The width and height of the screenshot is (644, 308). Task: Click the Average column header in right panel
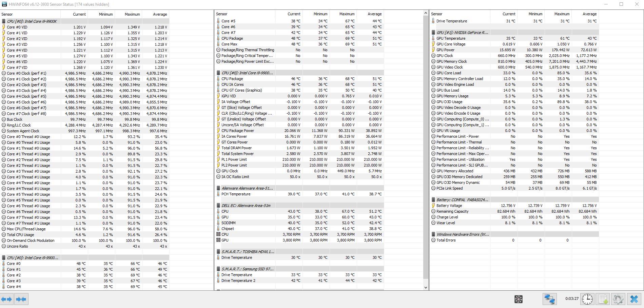pos(589,14)
